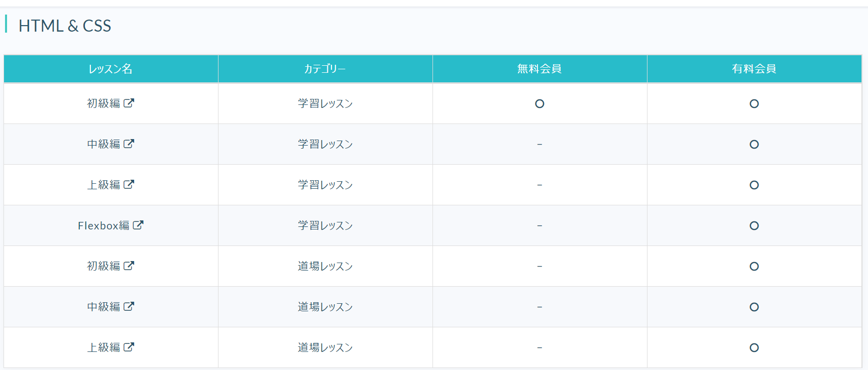Image resolution: width=868 pixels, height=370 pixels.
Task: Open external link icon beside 道場レッスン 初級編
Action: pyautogui.click(x=129, y=266)
